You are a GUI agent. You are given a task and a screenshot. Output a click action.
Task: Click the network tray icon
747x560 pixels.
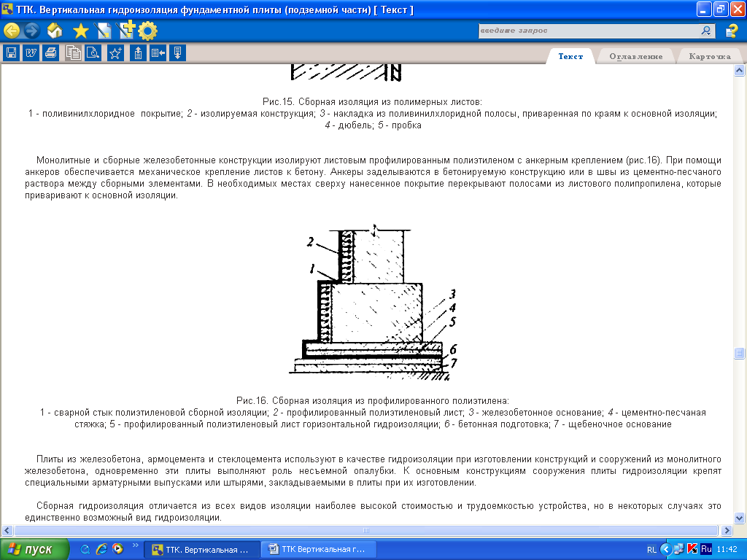tap(679, 549)
